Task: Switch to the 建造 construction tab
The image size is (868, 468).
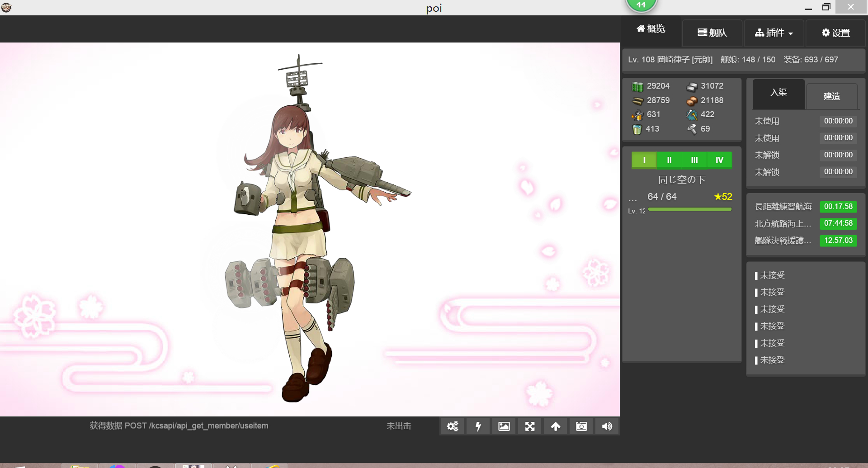Action: [x=832, y=96]
